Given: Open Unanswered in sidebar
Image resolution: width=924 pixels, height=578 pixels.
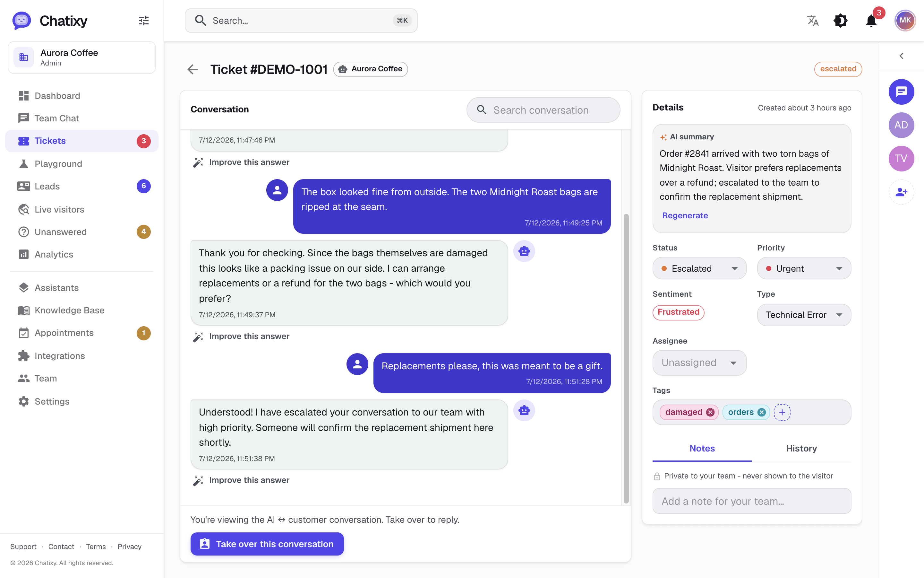Looking at the screenshot, I should pos(82,232).
